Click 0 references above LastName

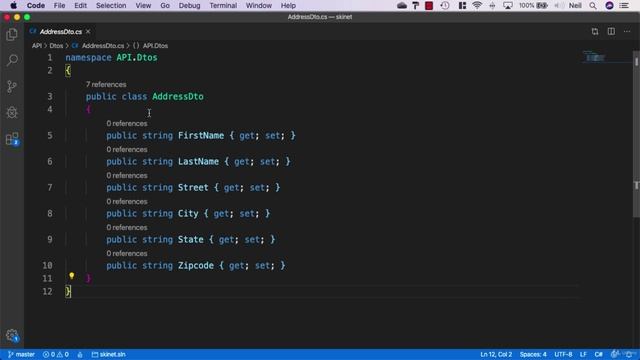127,149
